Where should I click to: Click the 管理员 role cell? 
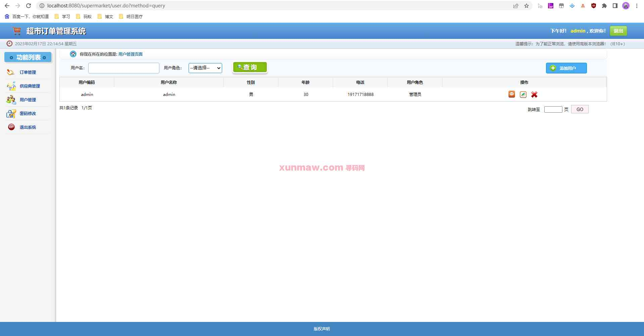415,95
